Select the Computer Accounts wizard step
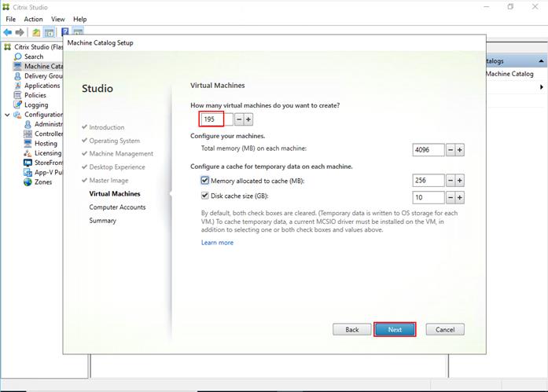The height and width of the screenshot is (392, 548). [117, 207]
